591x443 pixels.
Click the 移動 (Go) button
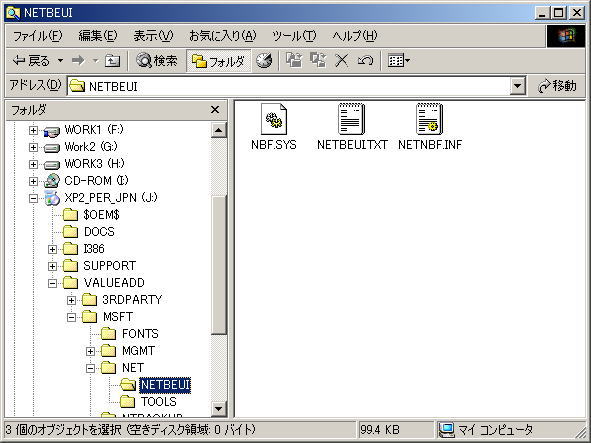tap(557, 86)
